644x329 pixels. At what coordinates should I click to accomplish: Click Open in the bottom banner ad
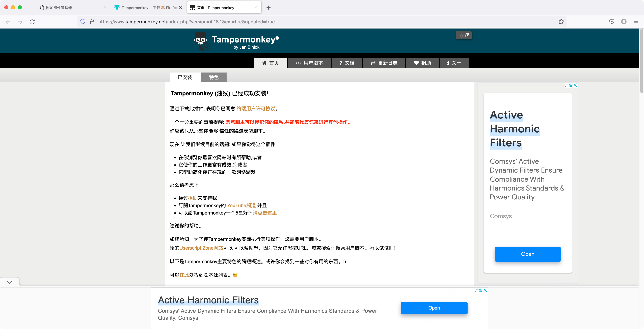pyautogui.click(x=434, y=308)
